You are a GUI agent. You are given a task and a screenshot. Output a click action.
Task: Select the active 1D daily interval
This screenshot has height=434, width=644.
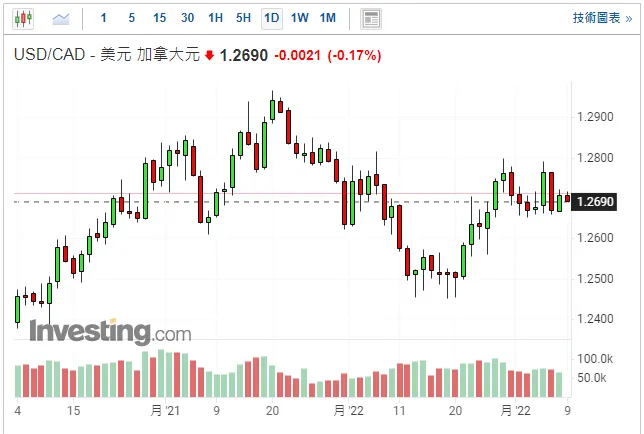[271, 18]
